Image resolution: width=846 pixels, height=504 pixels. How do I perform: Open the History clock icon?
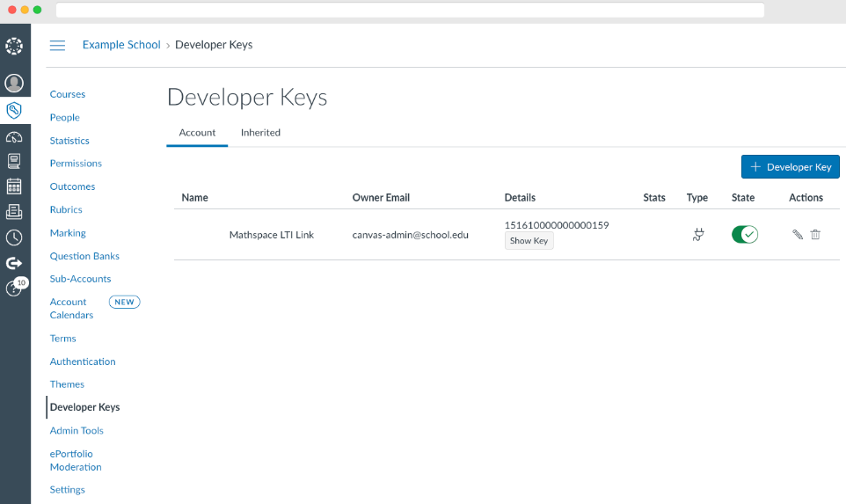[x=14, y=237]
